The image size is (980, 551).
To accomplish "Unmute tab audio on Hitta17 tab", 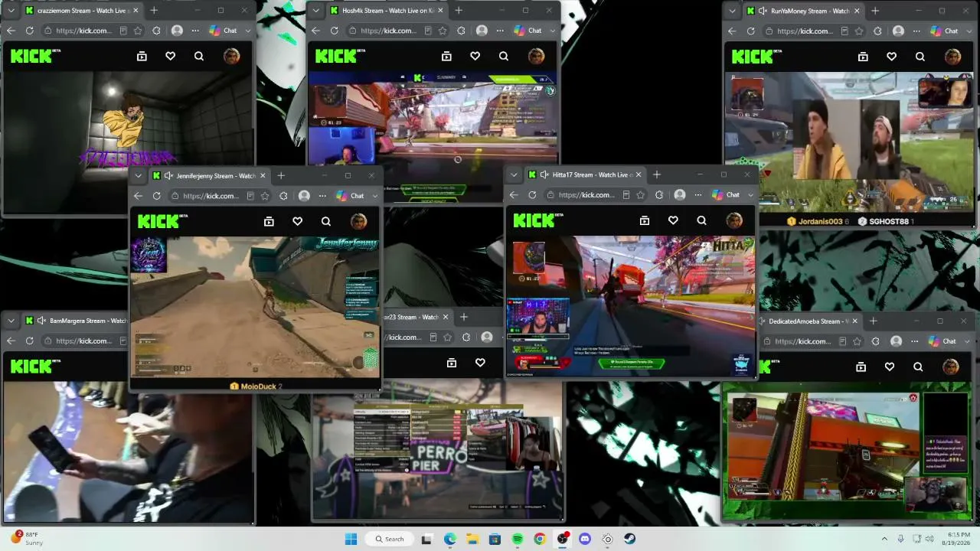I will 544,174.
